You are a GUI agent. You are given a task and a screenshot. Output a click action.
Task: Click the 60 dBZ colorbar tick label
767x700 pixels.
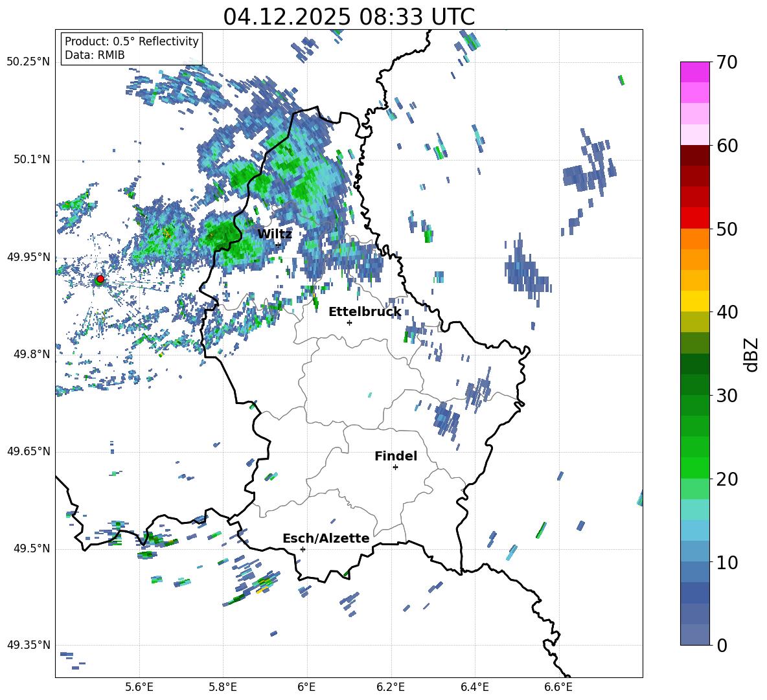pyautogui.click(x=727, y=146)
